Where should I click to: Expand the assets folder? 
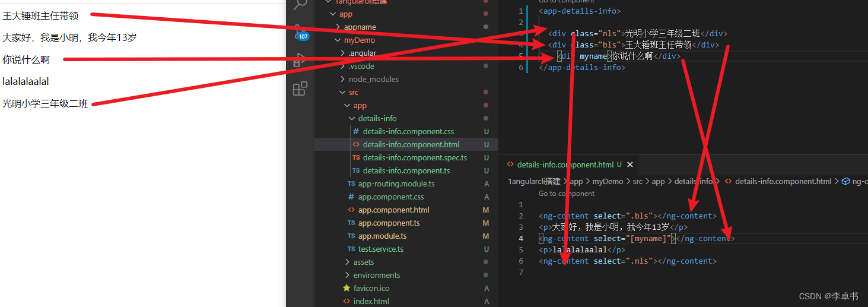[348, 262]
